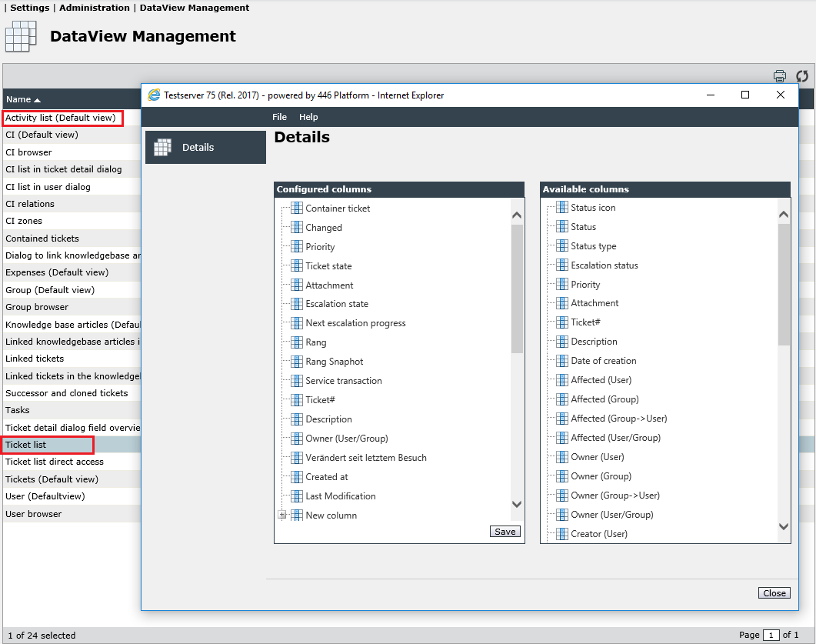Sort the list by the Name column header
Viewport: 816px width, 644px height.
click(23, 99)
